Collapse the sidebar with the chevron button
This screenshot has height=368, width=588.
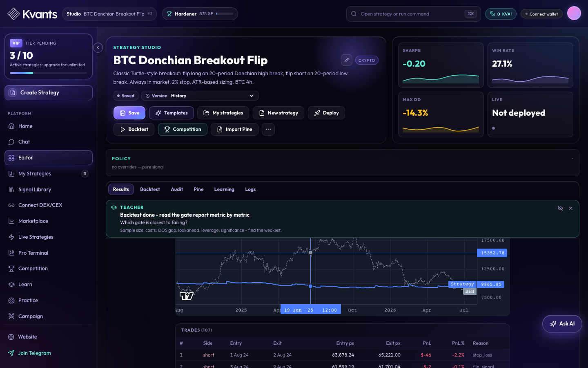(98, 48)
